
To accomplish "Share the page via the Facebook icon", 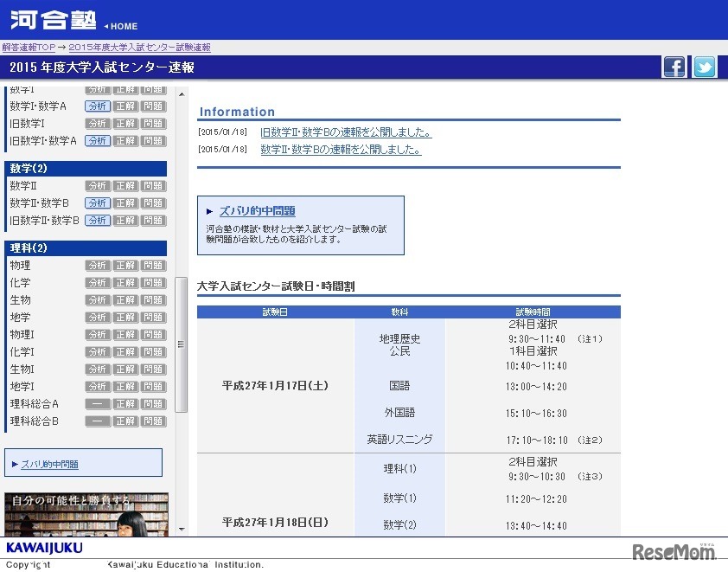I will (x=674, y=67).
